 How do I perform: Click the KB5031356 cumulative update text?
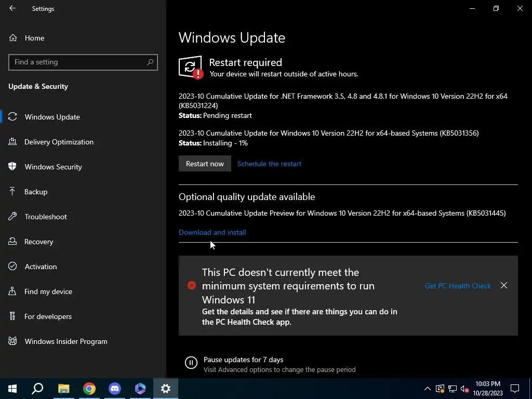click(329, 133)
